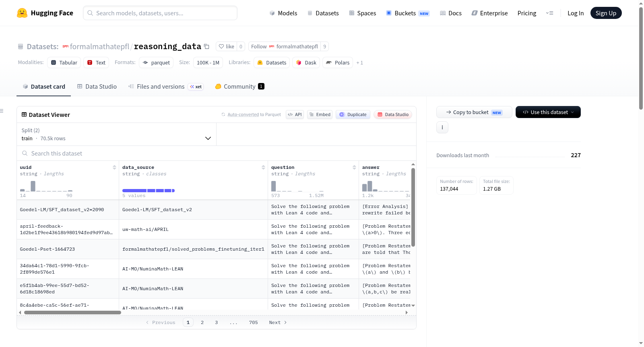Image resolution: width=644 pixels, height=347 pixels.
Task: Open the Pricing page
Action: (x=527, y=13)
